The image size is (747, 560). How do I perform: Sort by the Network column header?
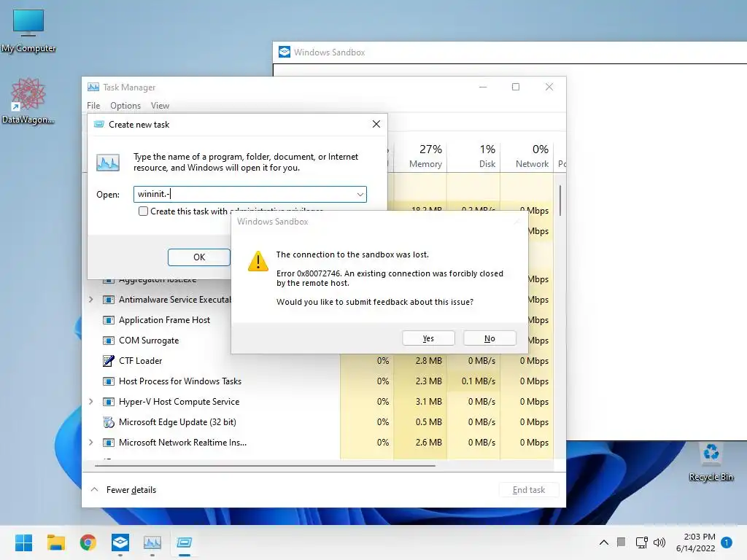tap(527, 157)
